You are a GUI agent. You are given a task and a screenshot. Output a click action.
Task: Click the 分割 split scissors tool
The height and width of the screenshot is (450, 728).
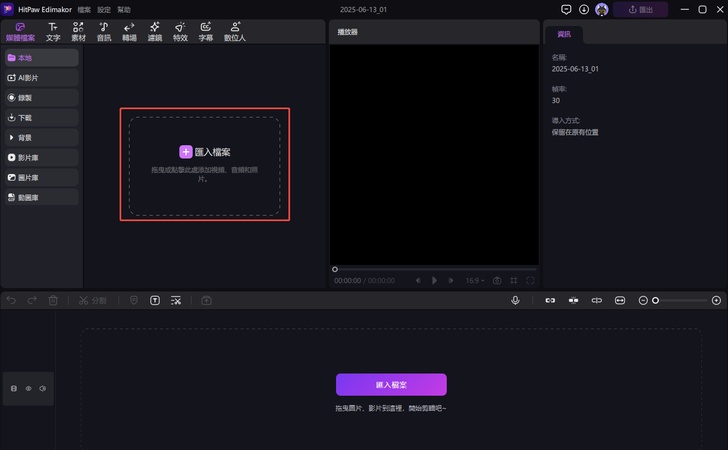(x=92, y=300)
